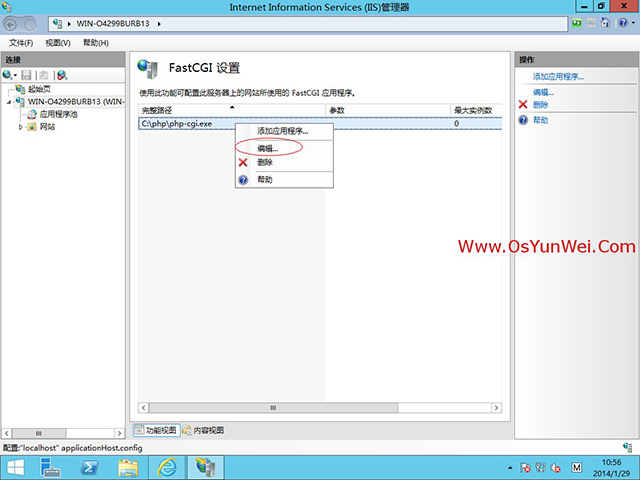Screen dimensions: 640x480
Task: Switch to the 内容视图 tab
Action: coord(204,430)
